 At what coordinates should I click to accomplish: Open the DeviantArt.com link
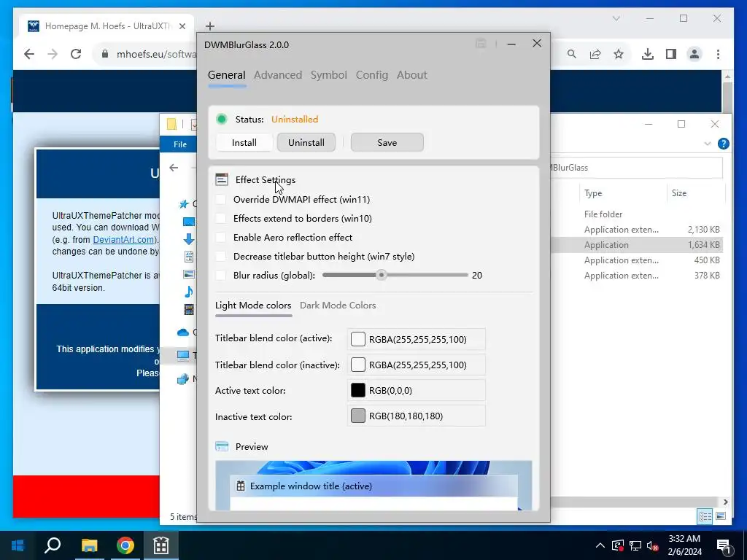123,239
